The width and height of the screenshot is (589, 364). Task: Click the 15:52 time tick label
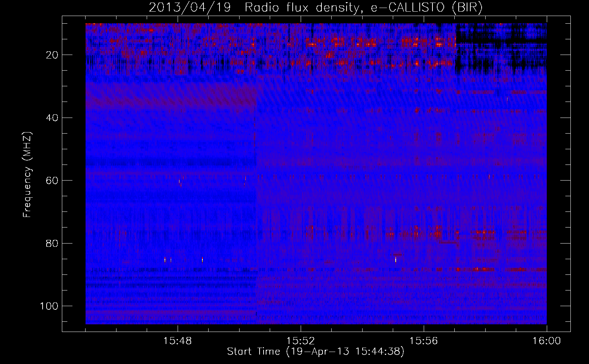(x=301, y=341)
